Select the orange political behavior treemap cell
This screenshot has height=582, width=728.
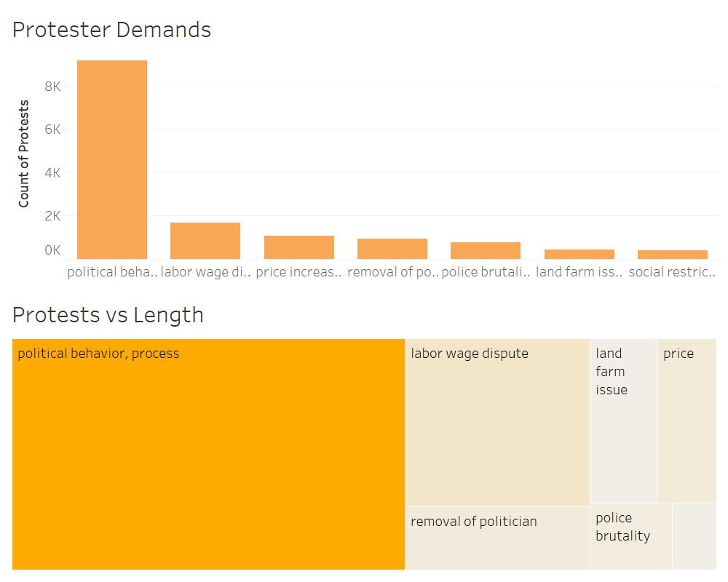208,454
